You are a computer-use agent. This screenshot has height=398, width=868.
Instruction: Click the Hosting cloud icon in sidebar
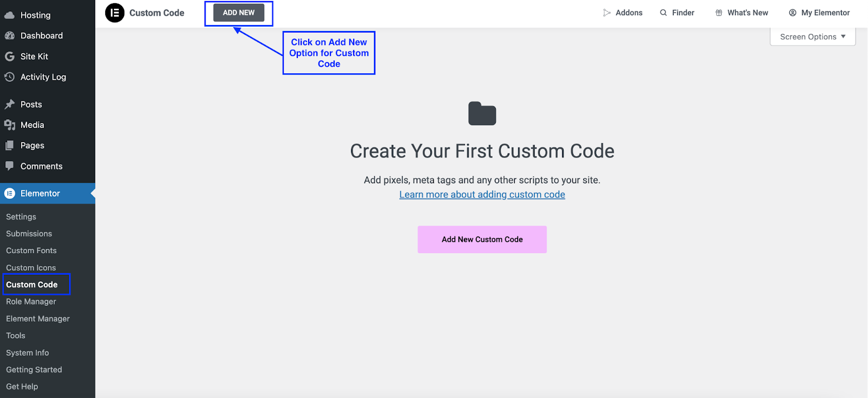(9, 15)
